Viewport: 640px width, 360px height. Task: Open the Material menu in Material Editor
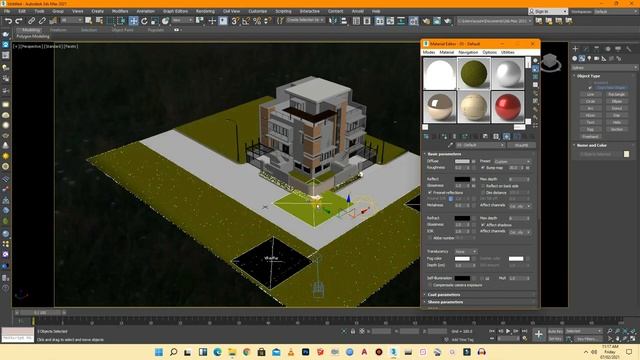(x=447, y=52)
